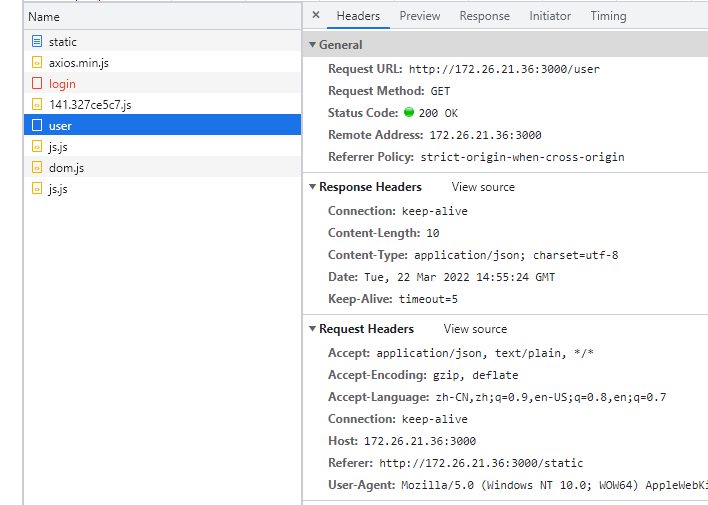Viewport: 708px width, 505px height.
Task: Click the 141.327ce5c7.js script icon
Action: [x=37, y=105]
